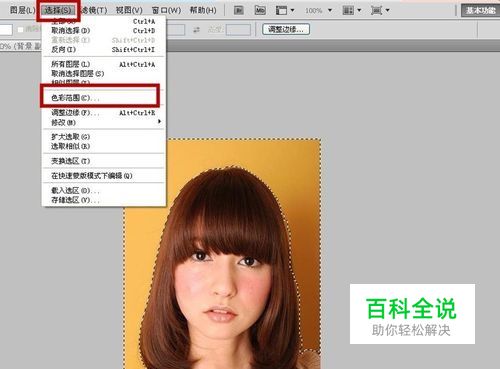
Task: Select 所有图层 (L) menu entry
Action: (x=103, y=64)
